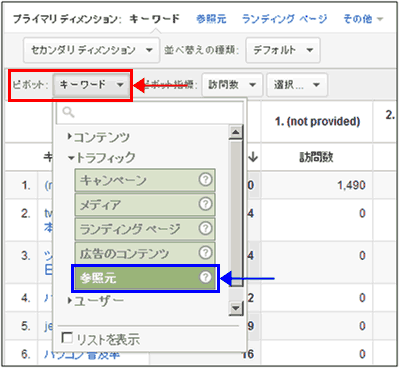
Task: Open 訪問数 pivot metric dropdown
Action: point(232,85)
